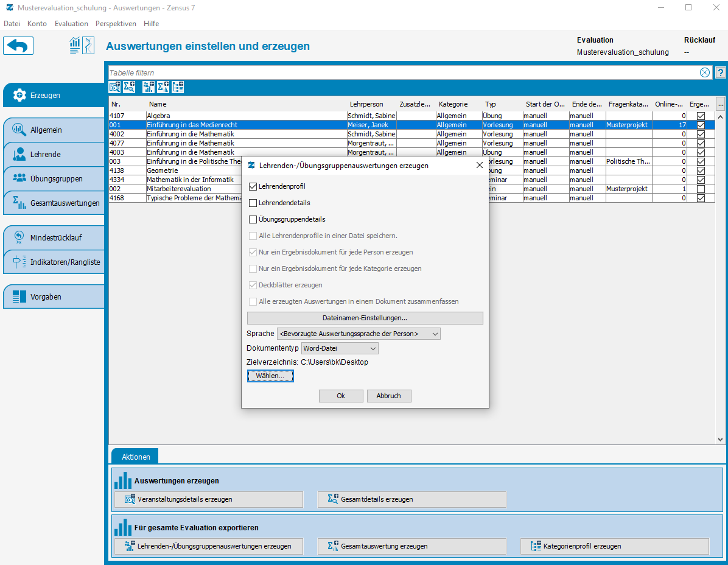Screen dimensions: 728x565
Task: Click Kategorienprofil toolbar icon above table
Action: pyautogui.click(x=178, y=87)
